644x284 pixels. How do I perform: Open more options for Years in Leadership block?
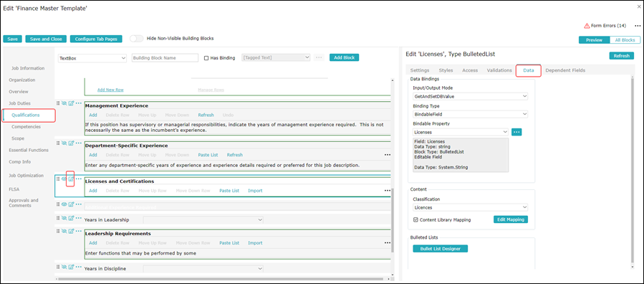(x=79, y=218)
